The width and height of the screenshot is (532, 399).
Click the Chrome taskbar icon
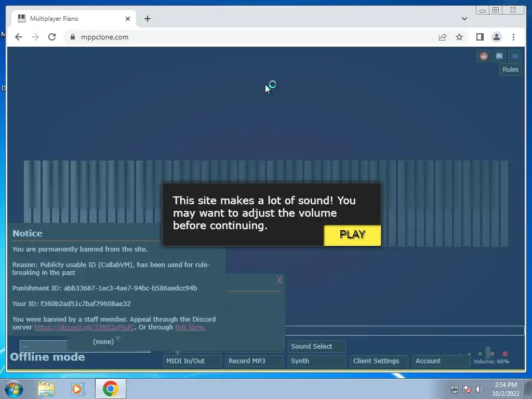tap(110, 389)
